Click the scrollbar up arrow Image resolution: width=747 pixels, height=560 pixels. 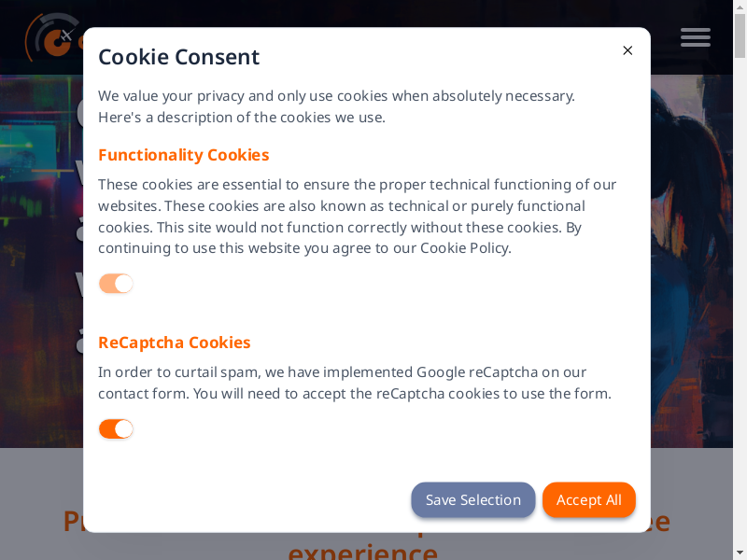pos(740,6)
